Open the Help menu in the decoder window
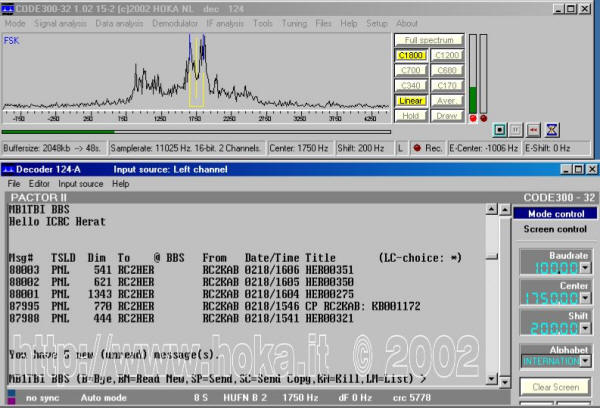The image size is (600, 408). pyautogui.click(x=121, y=184)
